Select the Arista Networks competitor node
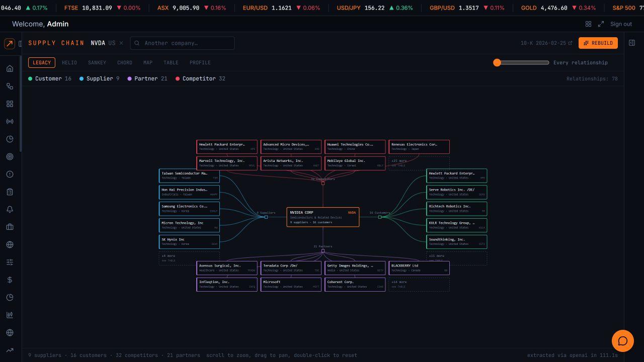644x362 pixels. coord(291,163)
